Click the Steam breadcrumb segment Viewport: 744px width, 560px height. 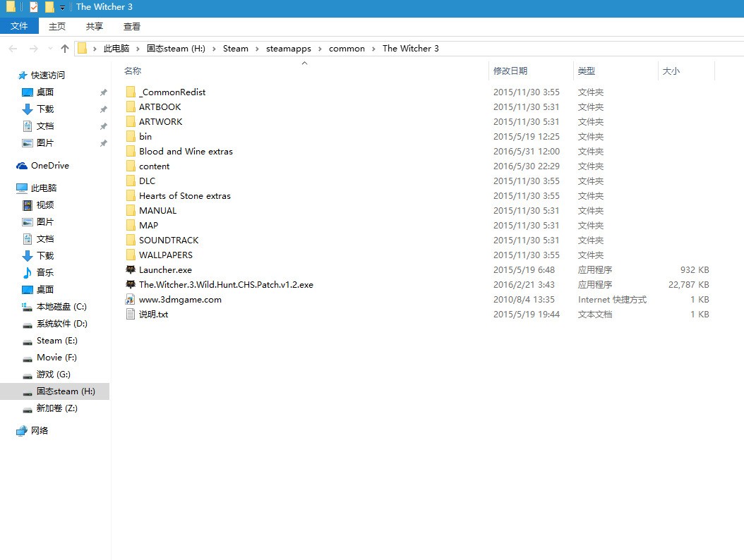[235, 49]
